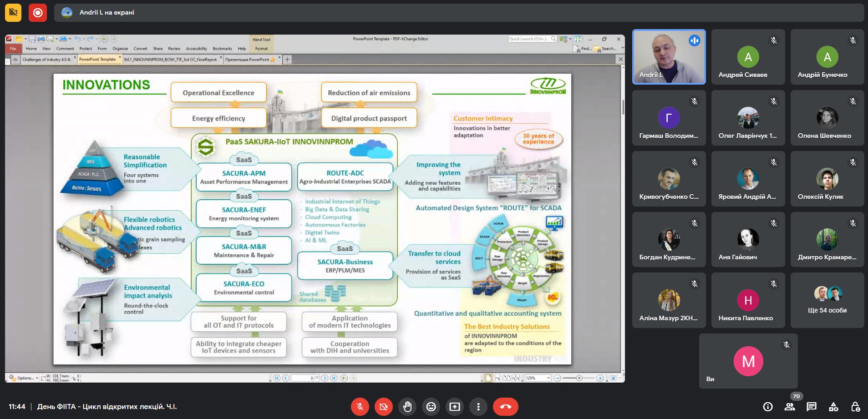Click the Search folder icon in the ribbon
This screenshot has width=868, height=419.
pos(597,49)
